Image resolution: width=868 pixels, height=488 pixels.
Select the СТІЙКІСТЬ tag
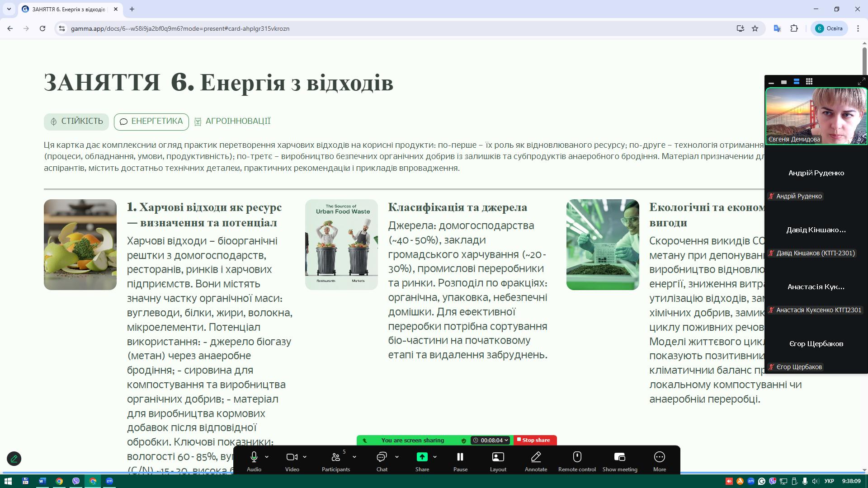click(76, 122)
